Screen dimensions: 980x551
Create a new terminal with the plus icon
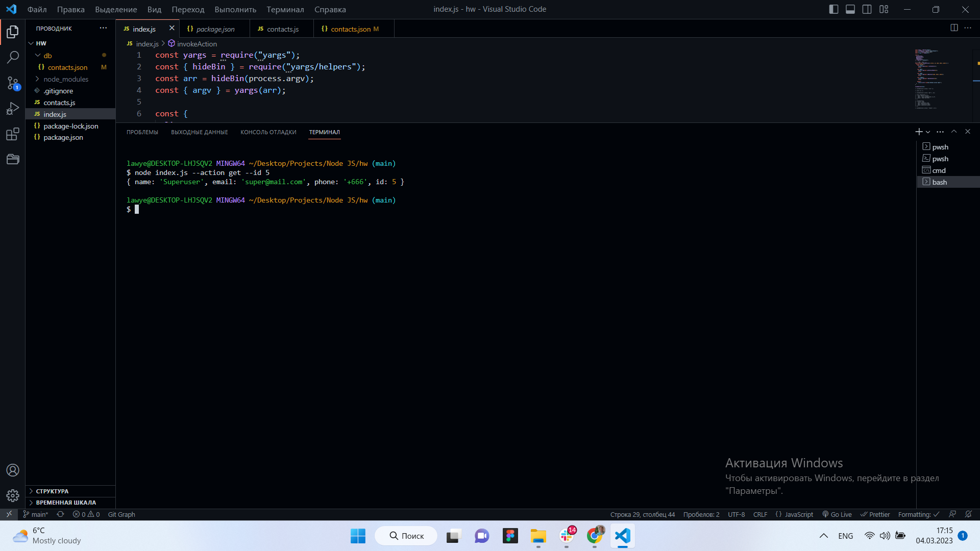click(918, 132)
